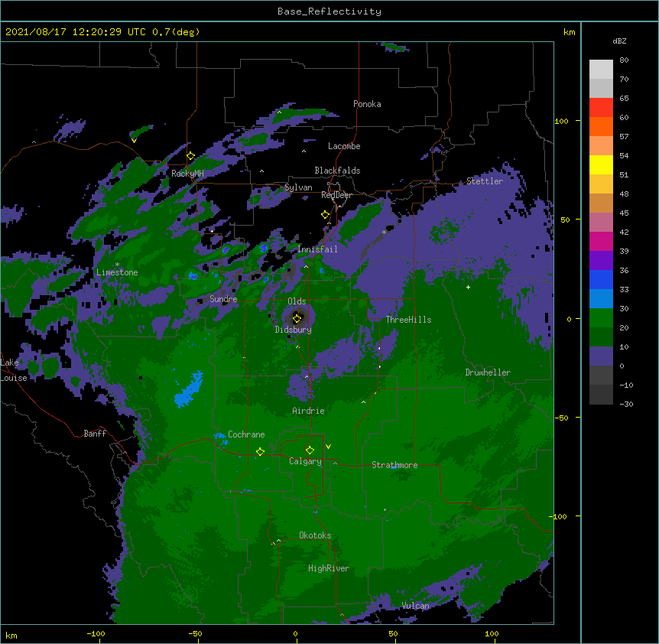Click the Limestone label
This screenshot has height=644, width=659.
[117, 272]
